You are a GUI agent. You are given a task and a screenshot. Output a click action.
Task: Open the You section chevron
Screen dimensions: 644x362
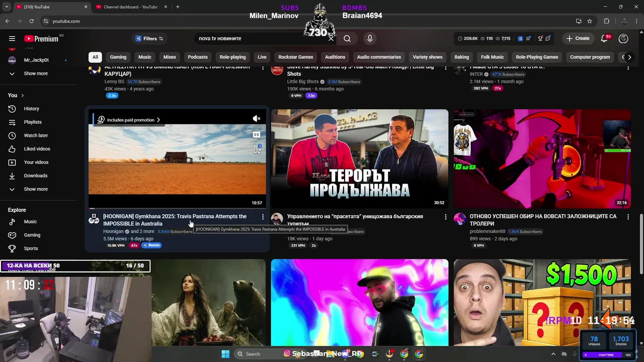22,96
